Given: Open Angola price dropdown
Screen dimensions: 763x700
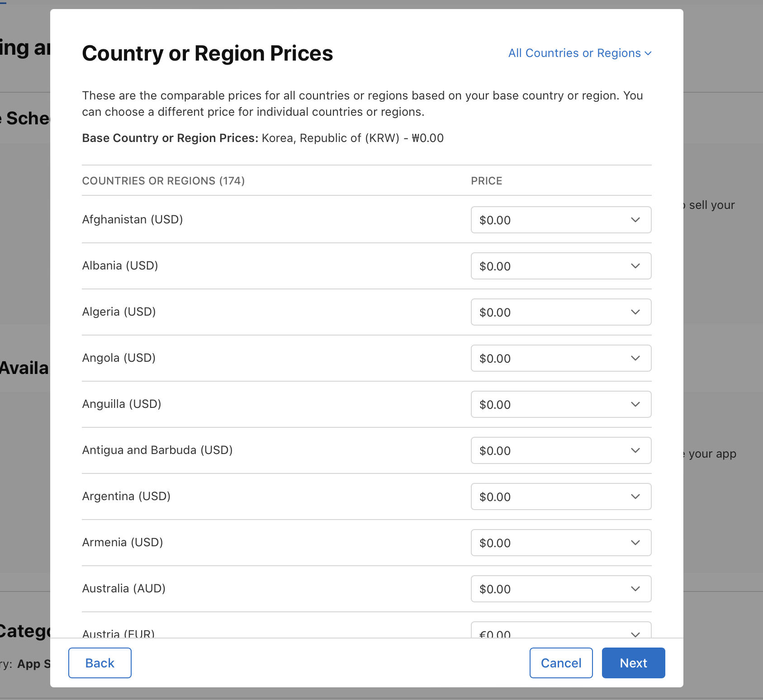Looking at the screenshot, I should coord(561,359).
